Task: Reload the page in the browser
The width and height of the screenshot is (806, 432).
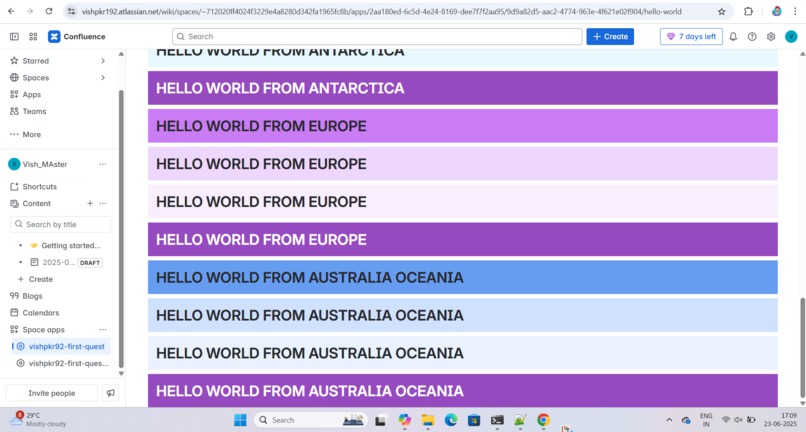Action: 49,11
